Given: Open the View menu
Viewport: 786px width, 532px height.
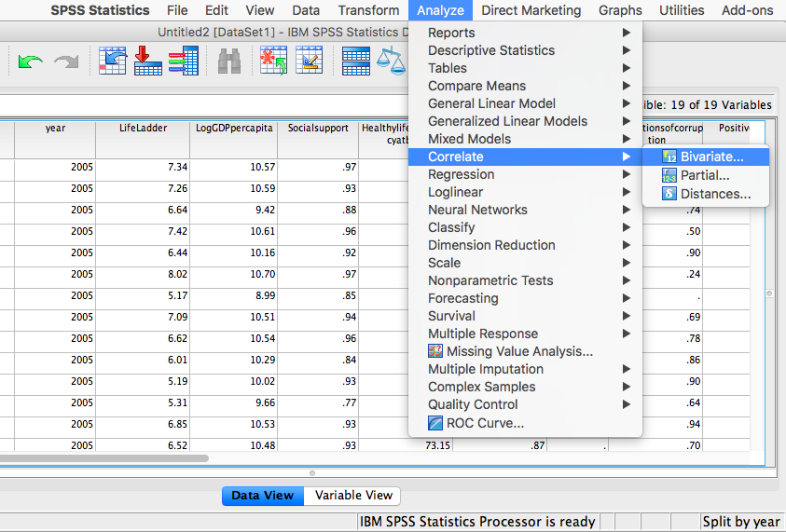Looking at the screenshot, I should point(259,10).
